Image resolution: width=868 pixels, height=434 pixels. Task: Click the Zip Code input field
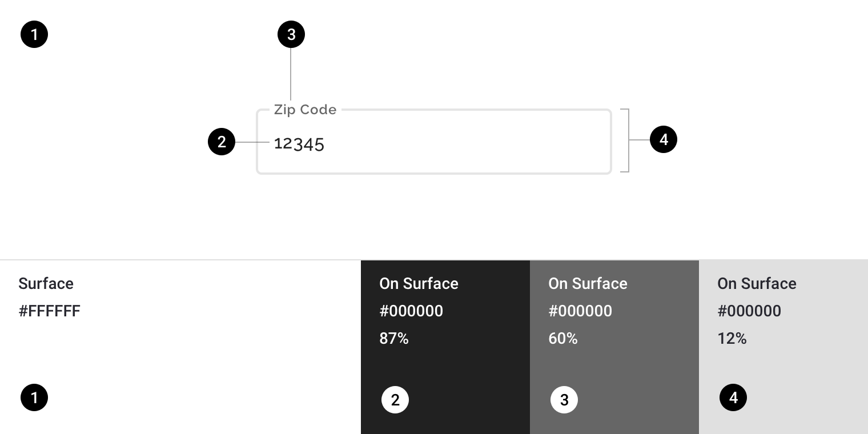(434, 142)
